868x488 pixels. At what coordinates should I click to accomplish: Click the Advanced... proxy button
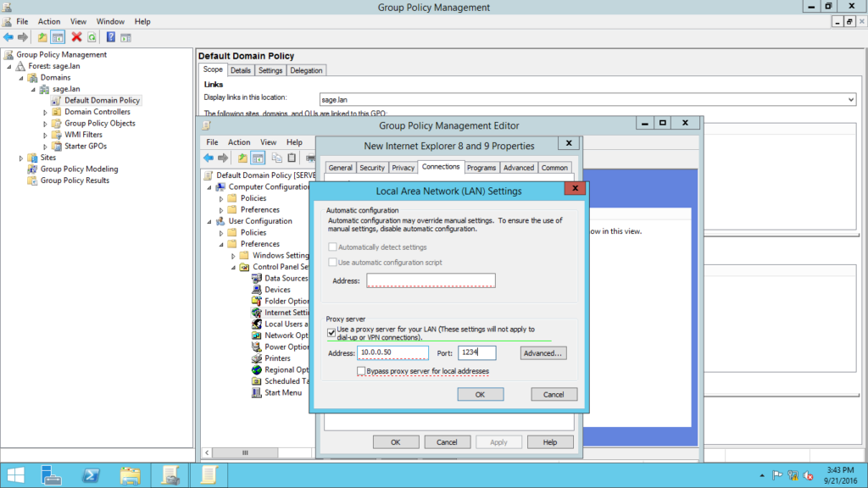click(543, 352)
